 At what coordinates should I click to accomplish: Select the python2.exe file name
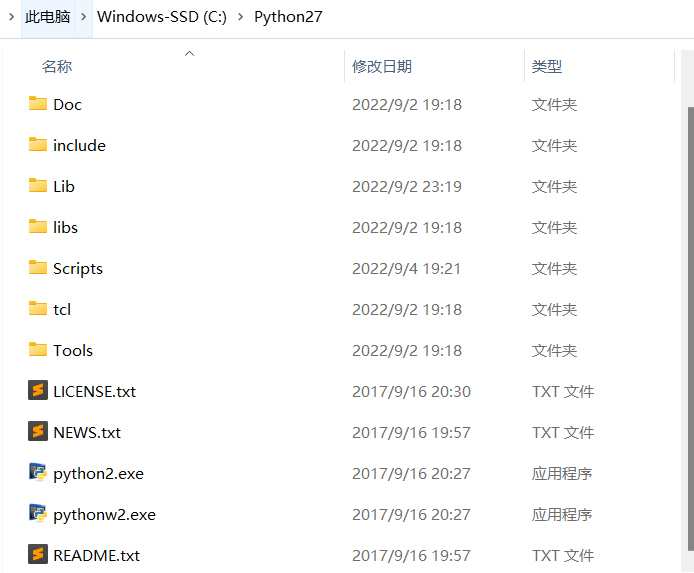[x=99, y=474]
